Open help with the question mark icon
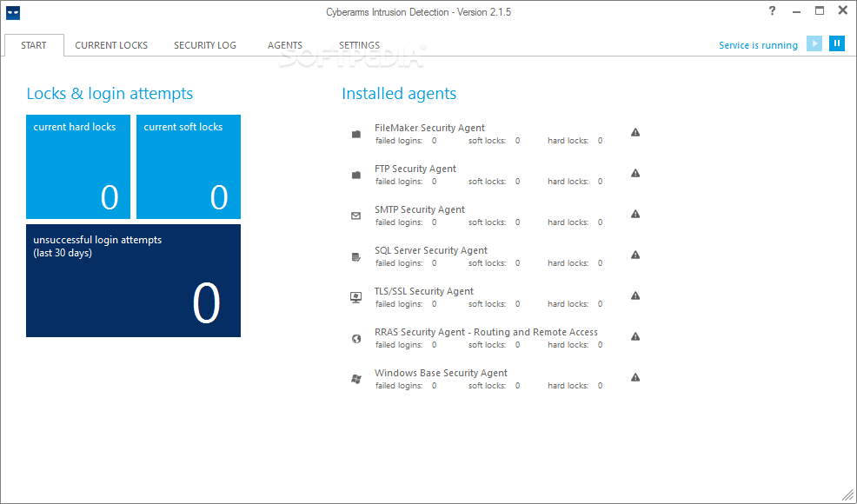The height and width of the screenshot is (504, 857). click(x=772, y=11)
